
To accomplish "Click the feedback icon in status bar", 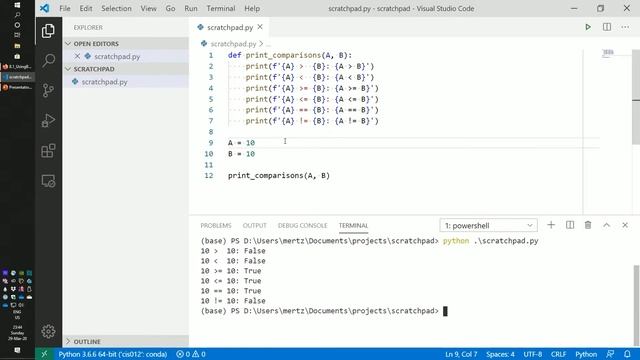I will pos(610,354).
